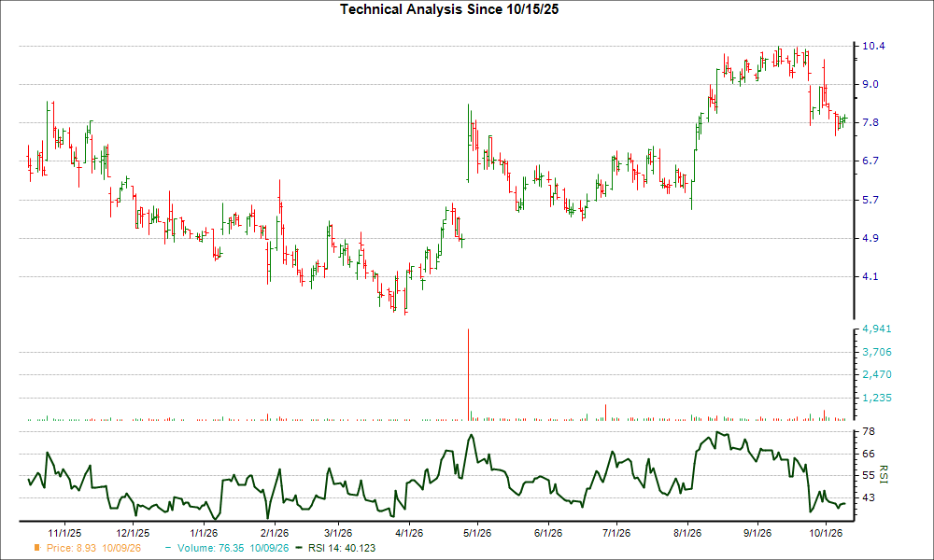Click the 'RSI 14: 40.123' legend text
Screen dimensions: 934x560
[342, 548]
